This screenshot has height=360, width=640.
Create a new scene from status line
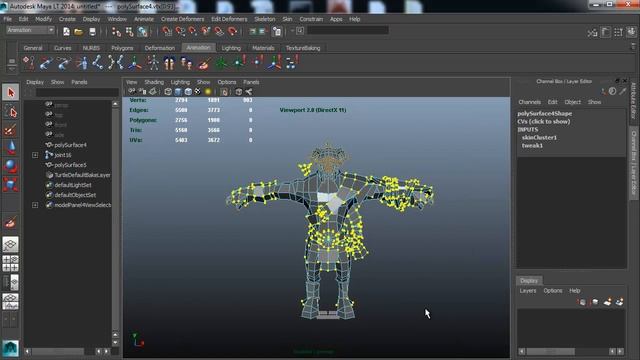pos(66,31)
